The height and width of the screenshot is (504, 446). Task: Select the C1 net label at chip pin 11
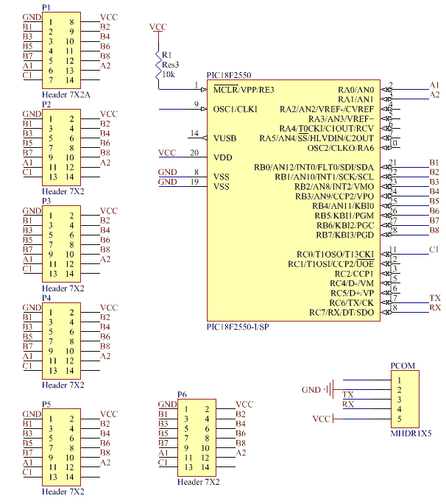pos(434,249)
